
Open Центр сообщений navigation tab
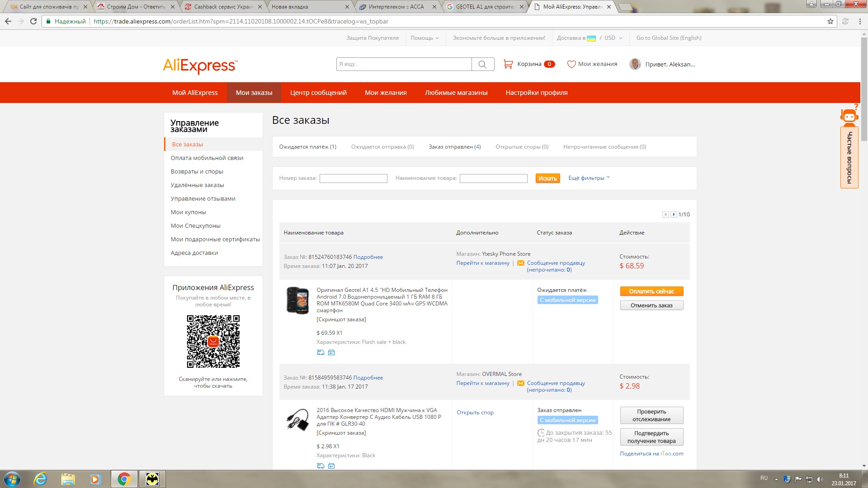pos(318,93)
